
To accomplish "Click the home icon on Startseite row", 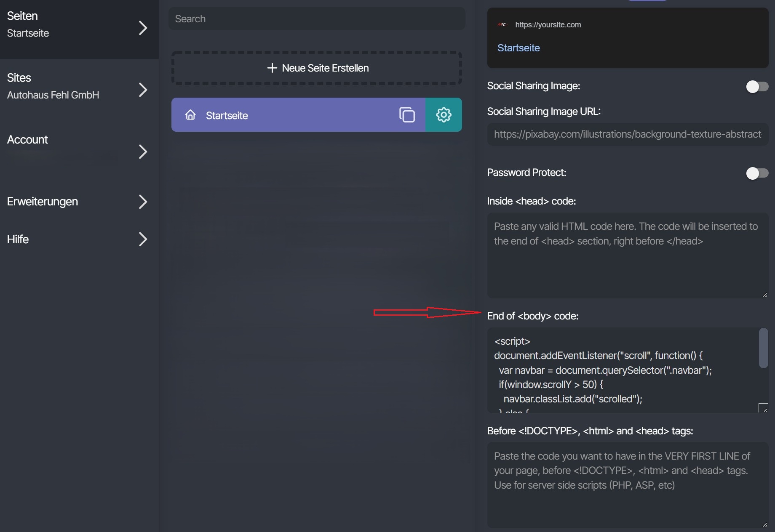I will 190,115.
